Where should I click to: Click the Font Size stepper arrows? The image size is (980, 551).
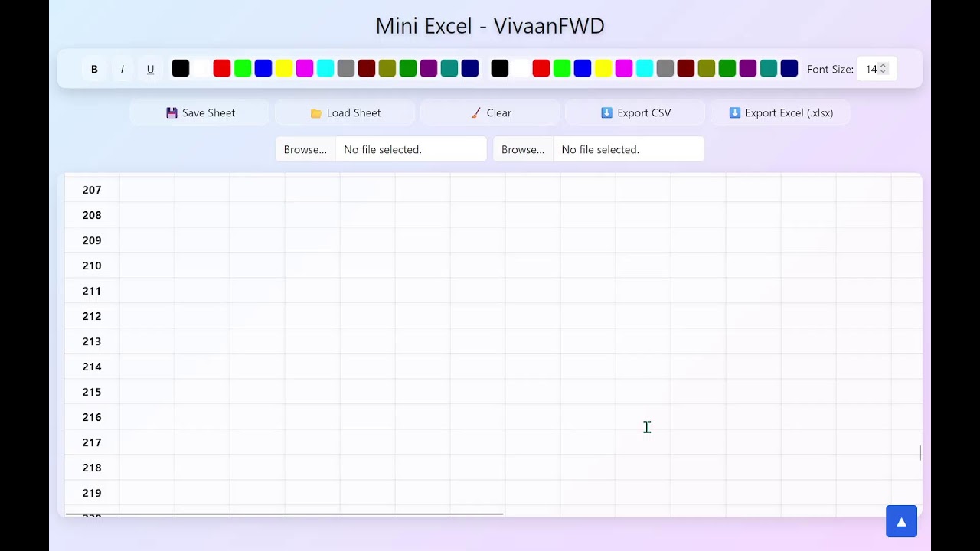pyautogui.click(x=883, y=69)
